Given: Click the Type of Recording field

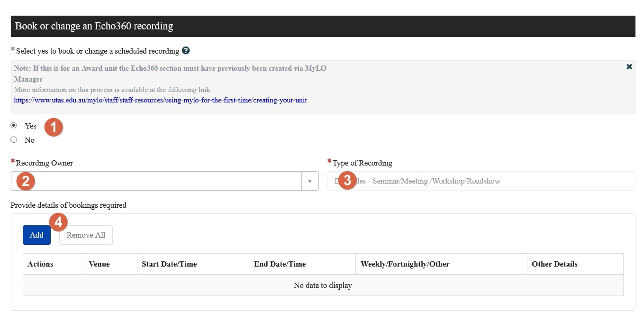Looking at the screenshot, I should pyautogui.click(x=481, y=181).
